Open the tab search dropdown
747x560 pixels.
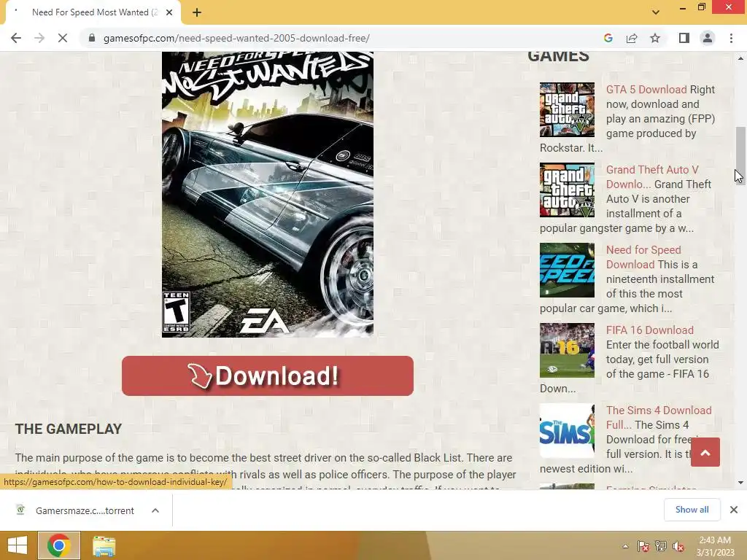click(x=656, y=12)
